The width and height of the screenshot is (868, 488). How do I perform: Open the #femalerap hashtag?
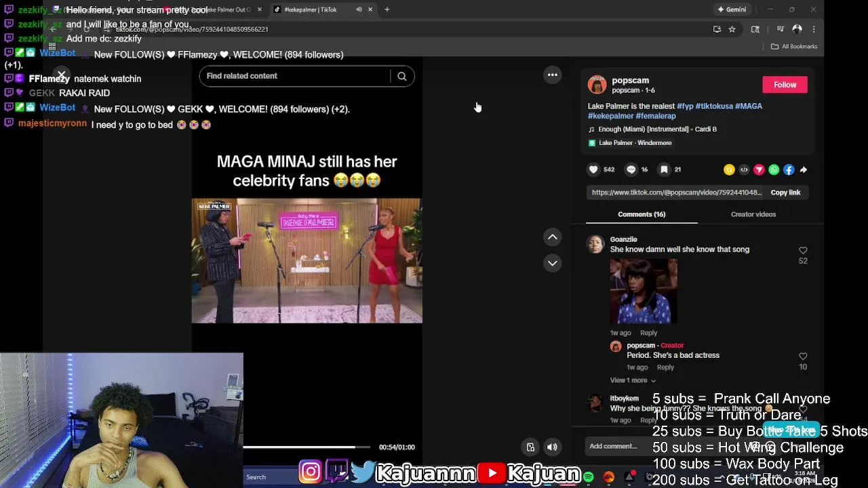(x=656, y=116)
